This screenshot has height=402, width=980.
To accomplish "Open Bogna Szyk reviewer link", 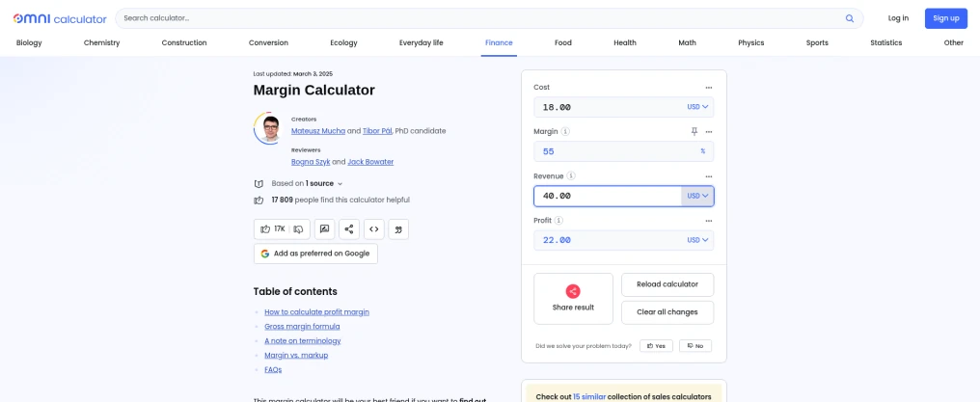I will [311, 162].
